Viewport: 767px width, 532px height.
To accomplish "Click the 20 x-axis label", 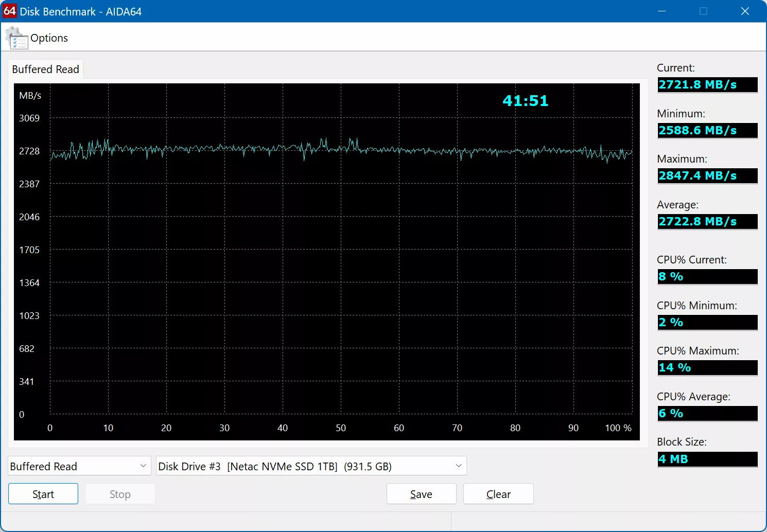I will coord(166,428).
